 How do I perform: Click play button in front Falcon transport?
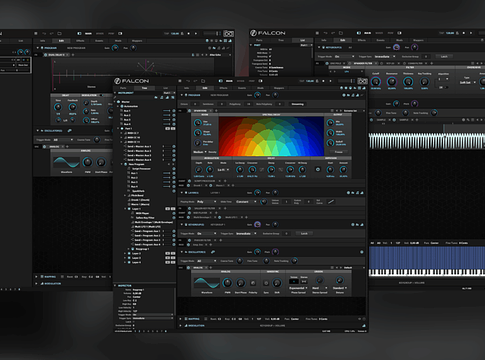330,81
